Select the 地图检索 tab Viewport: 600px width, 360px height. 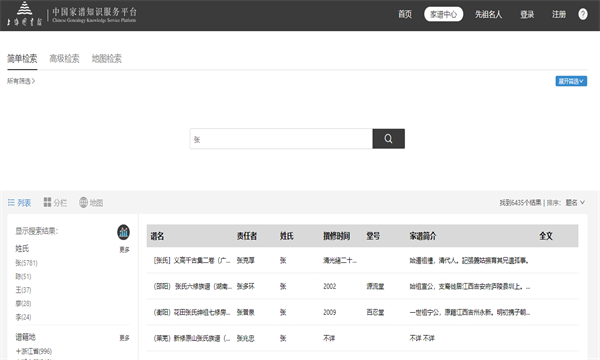click(x=106, y=59)
